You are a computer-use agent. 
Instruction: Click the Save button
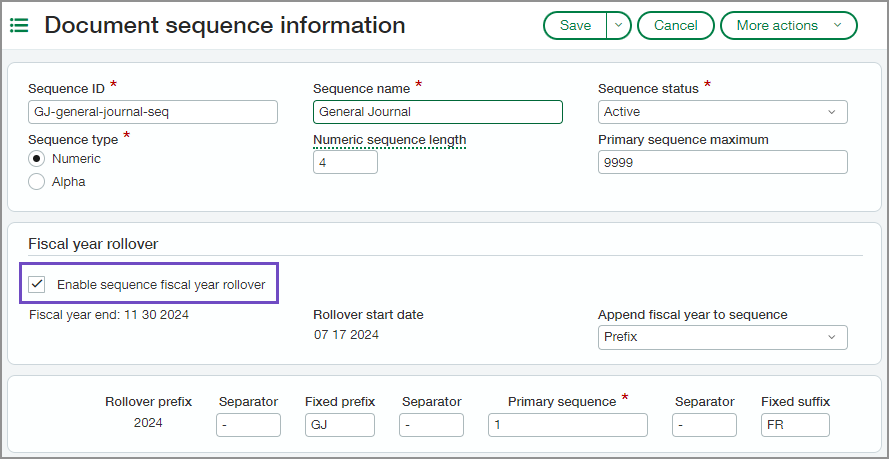tap(575, 26)
